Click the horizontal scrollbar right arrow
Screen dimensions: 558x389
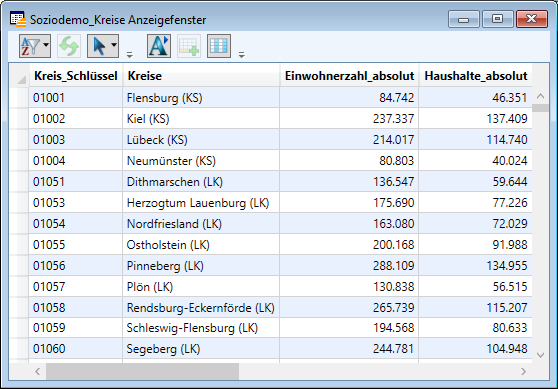523,372
